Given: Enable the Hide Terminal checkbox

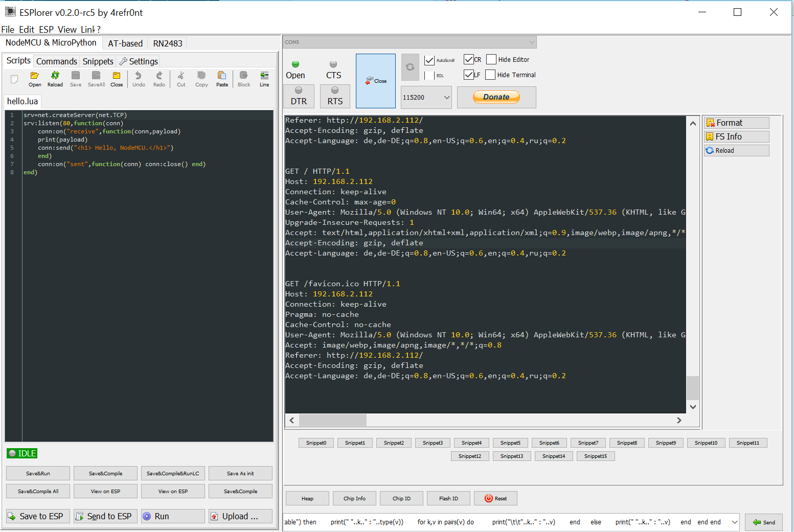Looking at the screenshot, I should point(490,75).
